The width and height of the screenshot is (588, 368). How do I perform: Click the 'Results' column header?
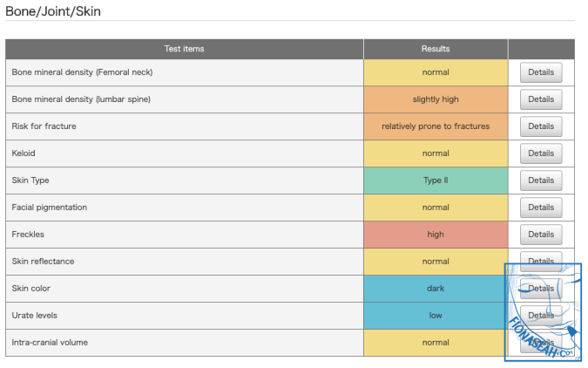click(x=436, y=49)
